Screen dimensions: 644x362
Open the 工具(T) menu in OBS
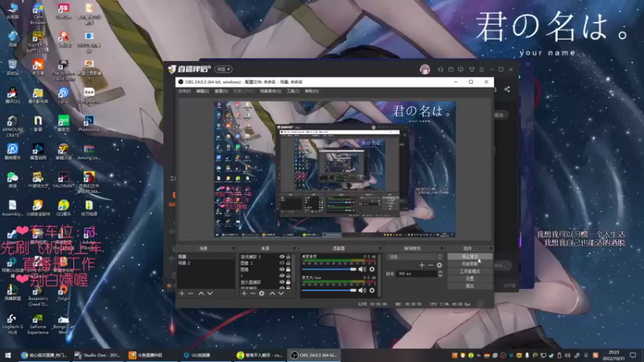[x=293, y=91]
